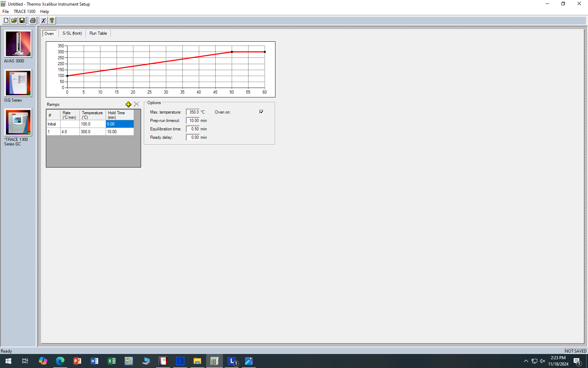This screenshot has height=368, width=588.
Task: Open Word from the taskbar
Action: pos(94,361)
